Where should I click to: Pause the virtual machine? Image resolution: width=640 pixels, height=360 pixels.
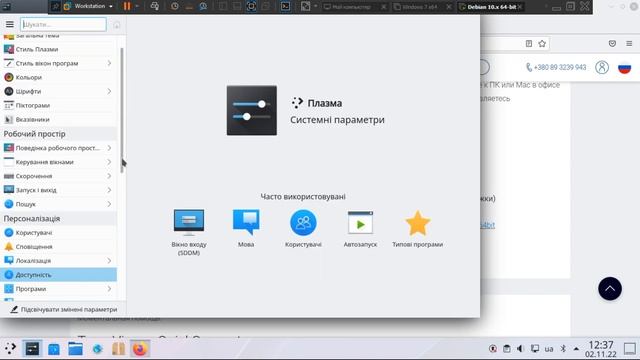coord(127,6)
